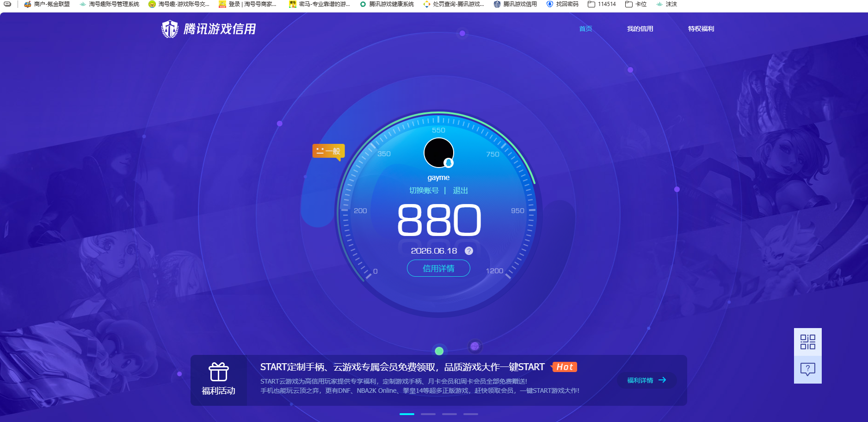Click the QQ penguin badge on the avatar
This screenshot has height=422, width=868.
tap(449, 163)
